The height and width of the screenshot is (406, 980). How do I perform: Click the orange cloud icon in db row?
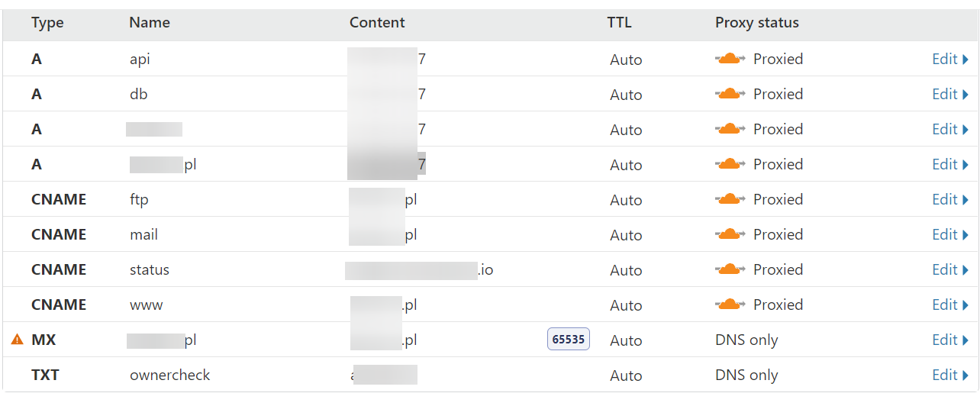point(730,94)
